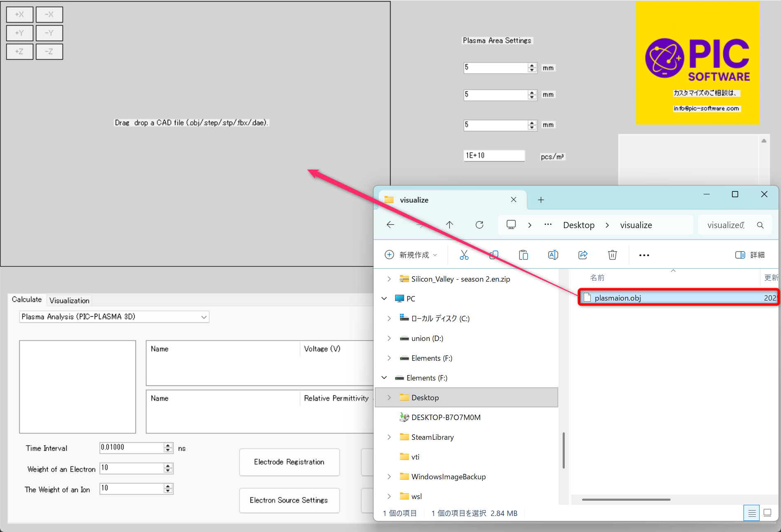This screenshot has height=532, width=781.
Task: Select the plasmaion.obj file
Action: tap(618, 298)
